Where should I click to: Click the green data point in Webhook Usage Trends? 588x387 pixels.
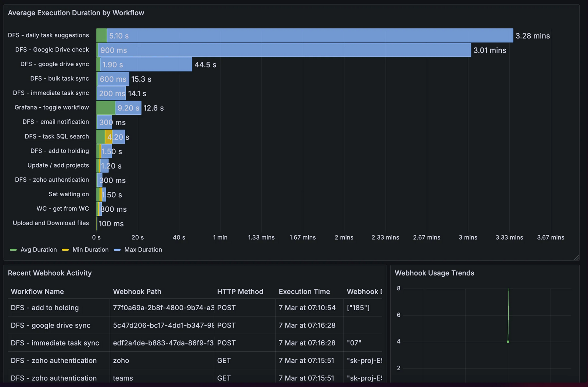coord(509,341)
